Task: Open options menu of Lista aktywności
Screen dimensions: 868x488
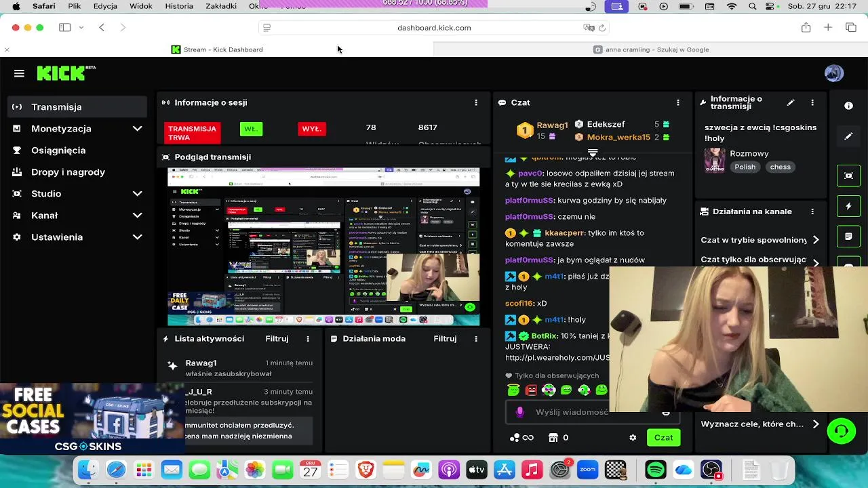Action: click(308, 338)
